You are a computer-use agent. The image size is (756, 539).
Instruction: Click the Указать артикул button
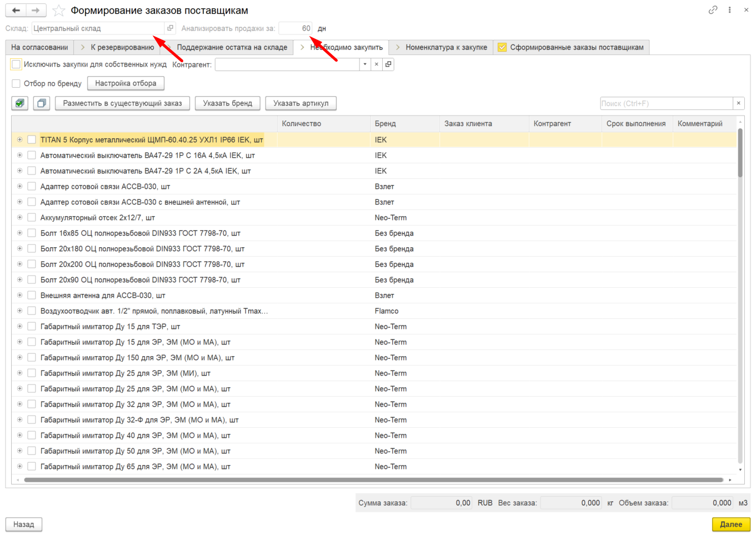[301, 103]
